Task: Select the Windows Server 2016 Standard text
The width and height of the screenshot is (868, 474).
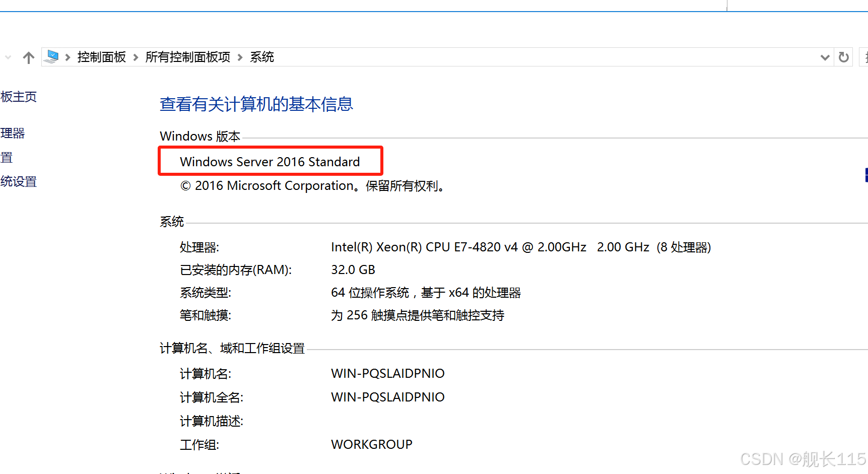Action: click(x=270, y=162)
